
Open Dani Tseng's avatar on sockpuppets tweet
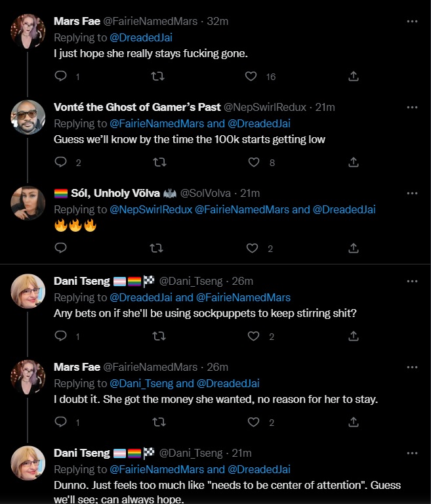click(28, 291)
